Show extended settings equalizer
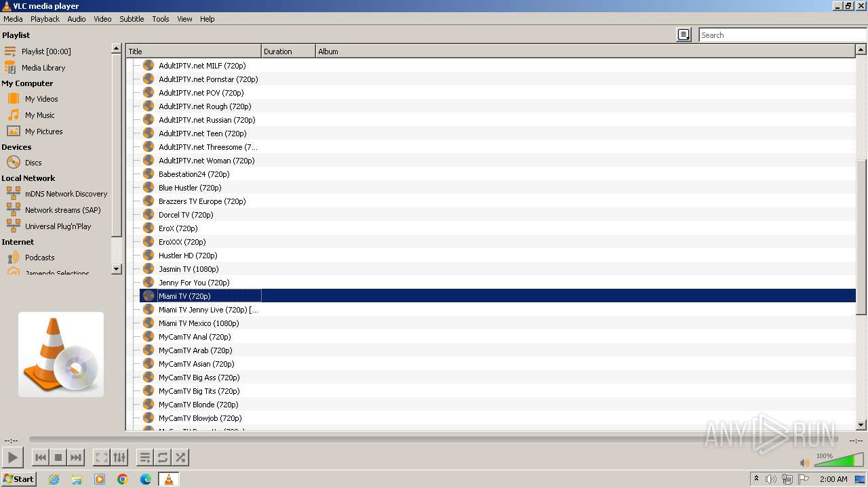Image resolution: width=868 pixels, height=488 pixels. point(119,457)
